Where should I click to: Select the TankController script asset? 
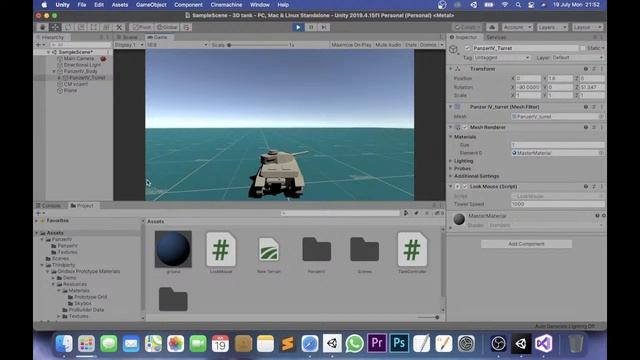click(412, 252)
